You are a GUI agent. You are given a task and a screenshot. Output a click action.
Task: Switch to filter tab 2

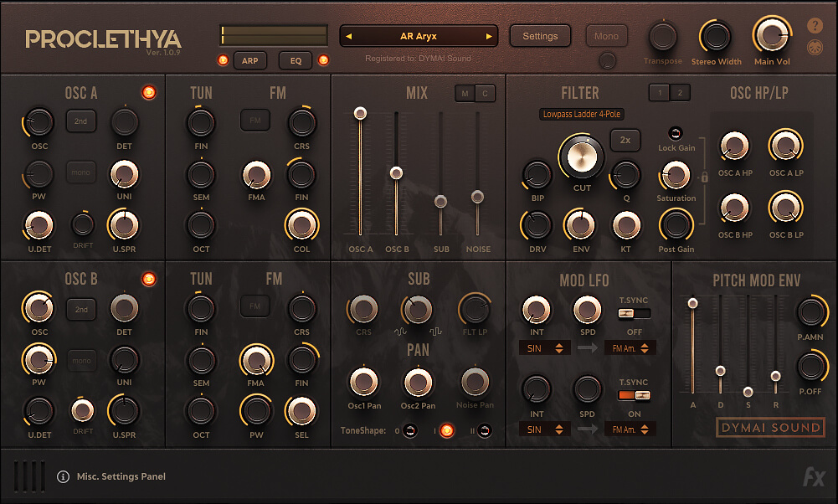[x=680, y=93]
